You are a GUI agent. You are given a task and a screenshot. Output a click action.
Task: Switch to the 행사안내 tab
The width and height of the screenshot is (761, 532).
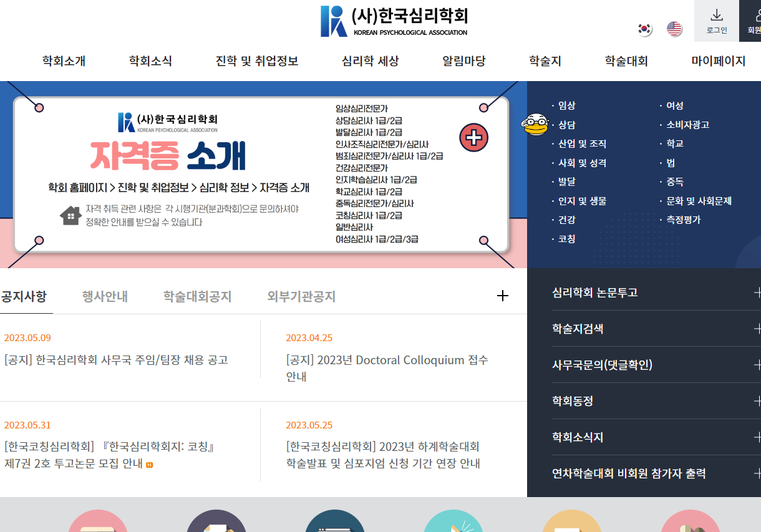pyautogui.click(x=105, y=296)
